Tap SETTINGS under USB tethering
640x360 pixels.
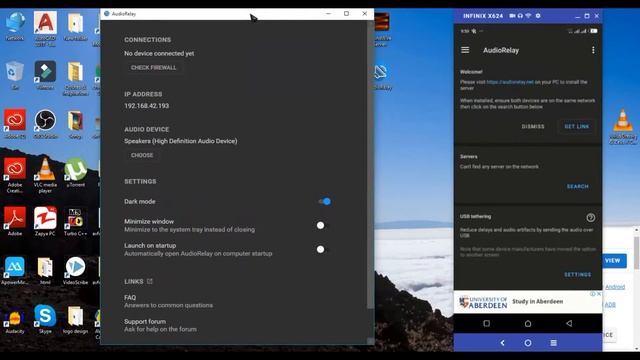tap(578, 275)
